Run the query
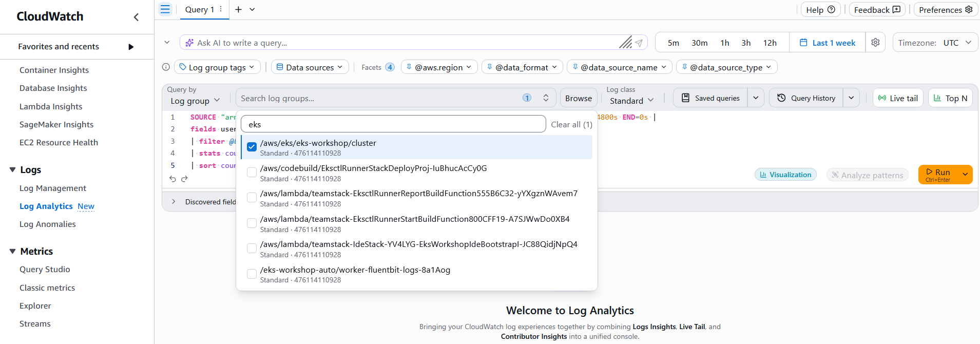 (938, 175)
